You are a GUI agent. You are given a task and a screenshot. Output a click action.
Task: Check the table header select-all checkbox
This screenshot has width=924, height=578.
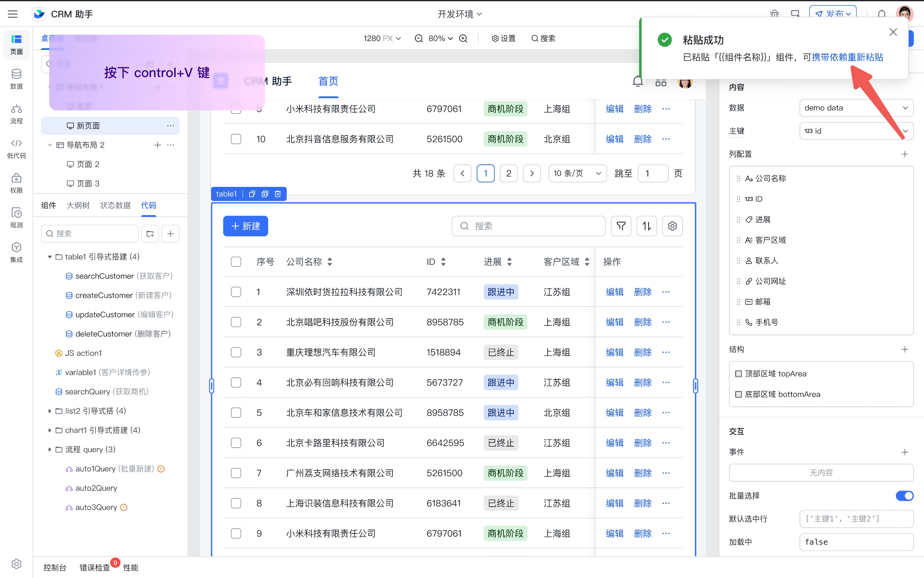click(236, 262)
